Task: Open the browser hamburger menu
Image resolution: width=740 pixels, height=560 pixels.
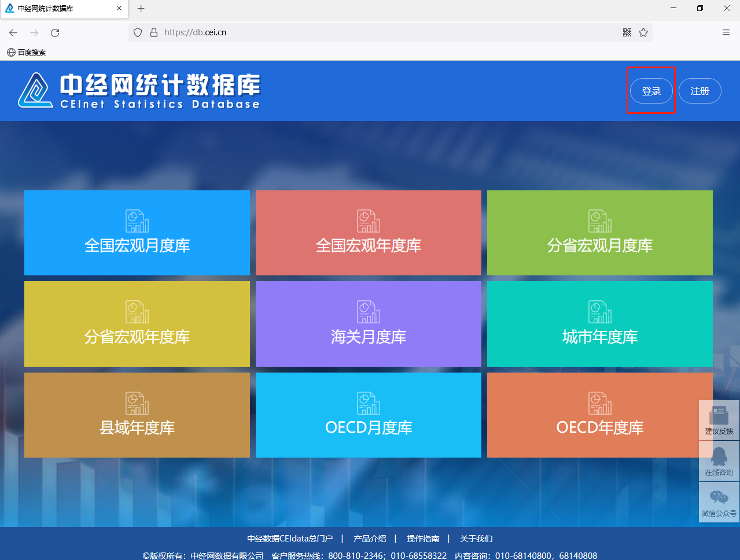Action: click(726, 32)
